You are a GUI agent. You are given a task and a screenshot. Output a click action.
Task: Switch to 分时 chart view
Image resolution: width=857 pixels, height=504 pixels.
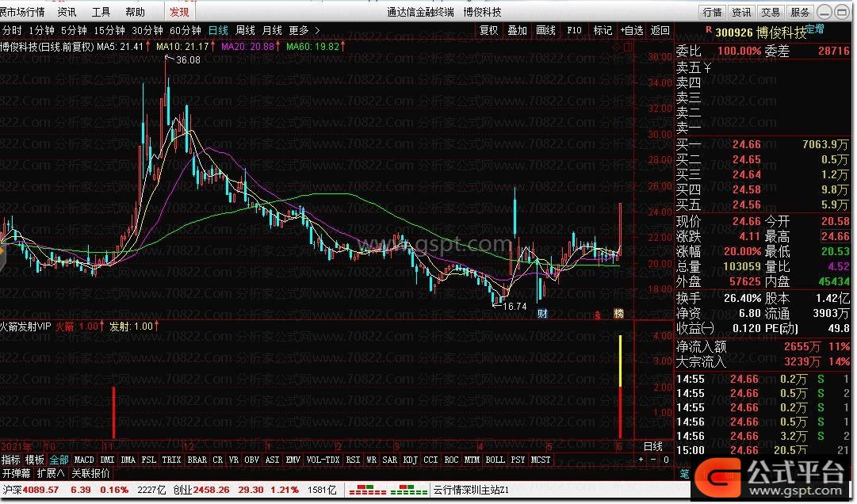click(x=12, y=31)
